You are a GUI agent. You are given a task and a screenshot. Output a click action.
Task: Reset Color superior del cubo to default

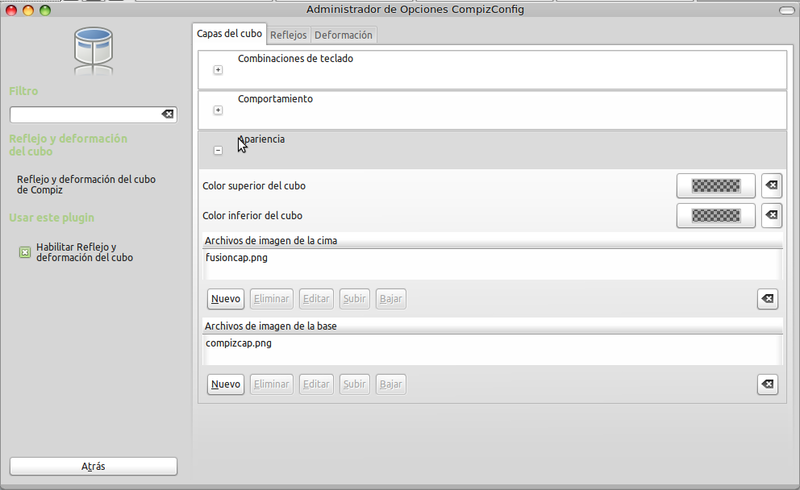(x=770, y=186)
